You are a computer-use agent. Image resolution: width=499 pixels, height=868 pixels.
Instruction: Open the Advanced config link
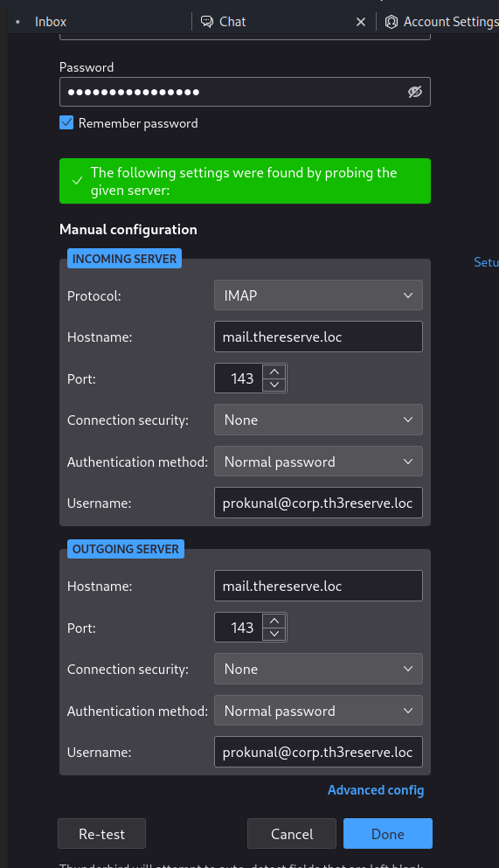tap(376, 790)
